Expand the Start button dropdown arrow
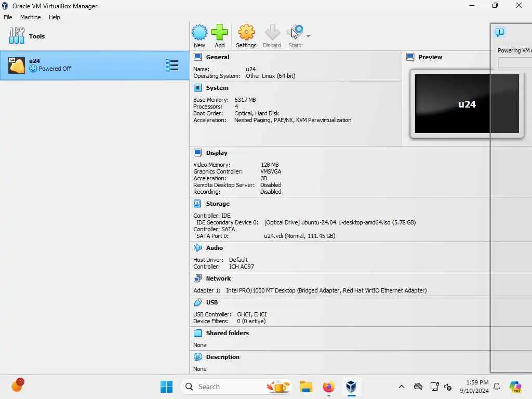This screenshot has height=399, width=532. click(308, 36)
